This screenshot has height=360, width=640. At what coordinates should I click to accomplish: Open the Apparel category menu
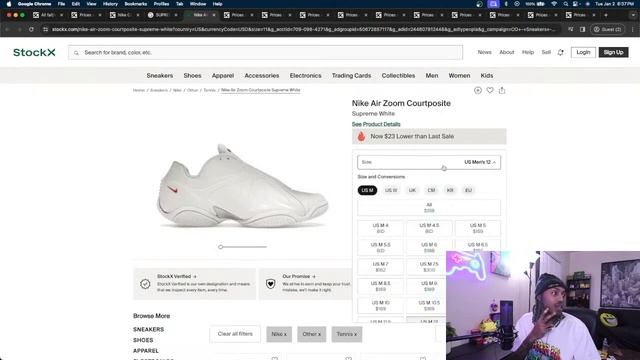pos(223,76)
